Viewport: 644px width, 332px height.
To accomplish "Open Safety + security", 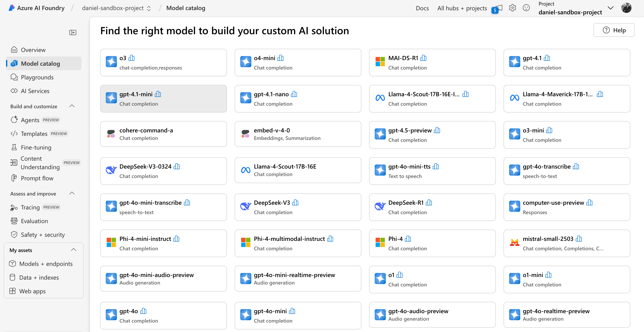I will pos(43,235).
